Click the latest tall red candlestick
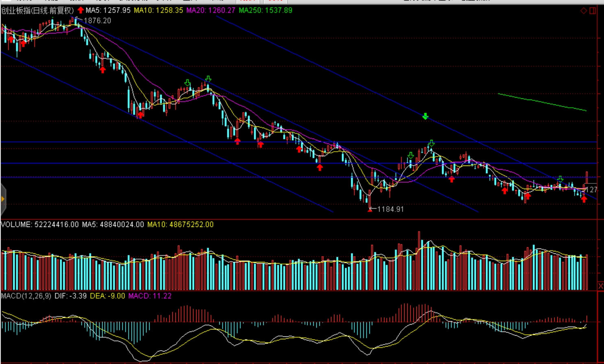The image size is (604, 364). 587,178
